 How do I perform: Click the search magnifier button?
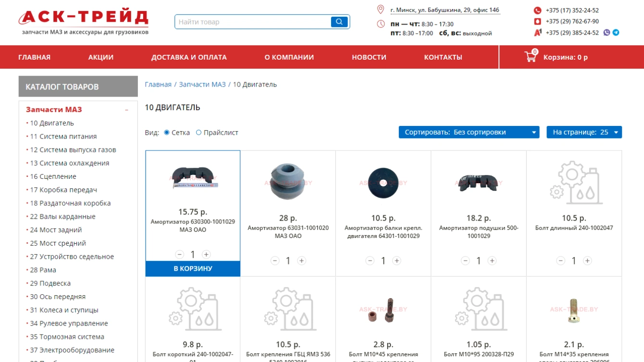click(x=339, y=22)
